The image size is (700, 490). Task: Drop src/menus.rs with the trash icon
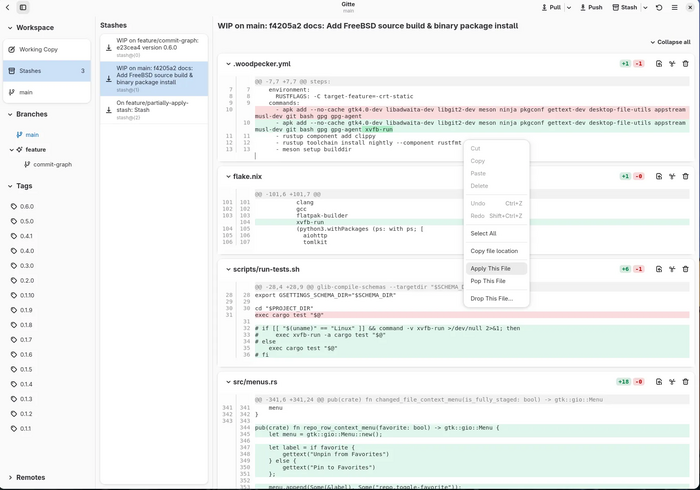(x=686, y=382)
